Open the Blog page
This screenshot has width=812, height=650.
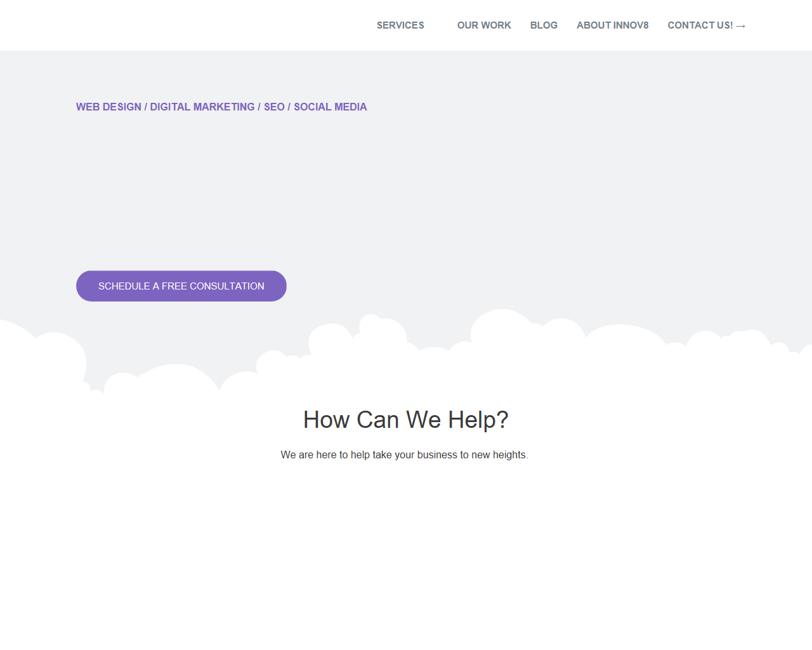544,25
